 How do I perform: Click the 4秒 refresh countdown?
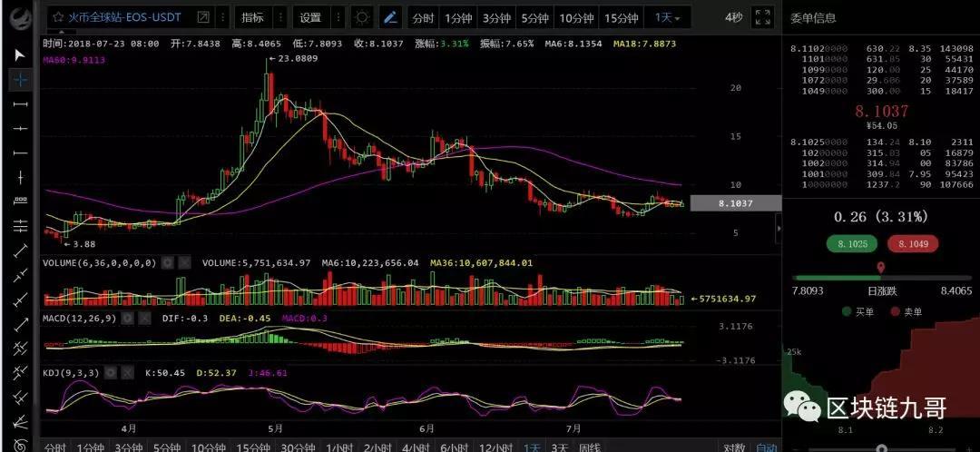coord(734,17)
